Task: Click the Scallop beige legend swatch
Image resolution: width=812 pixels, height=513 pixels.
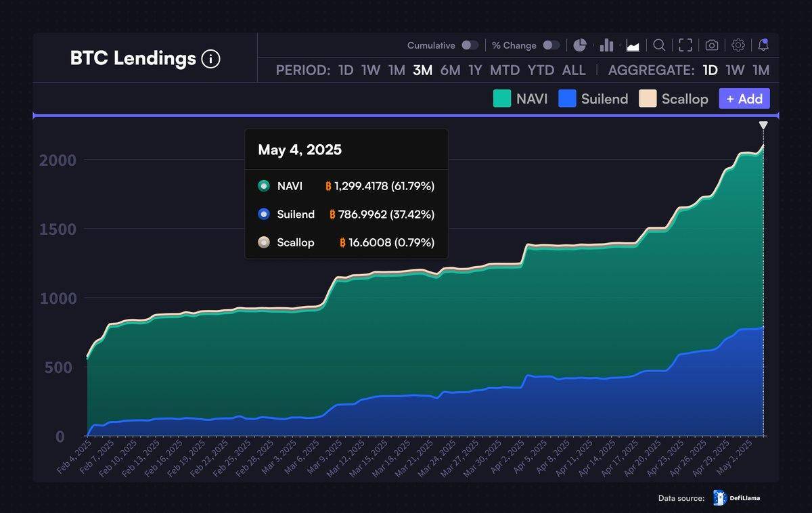Action: point(648,99)
